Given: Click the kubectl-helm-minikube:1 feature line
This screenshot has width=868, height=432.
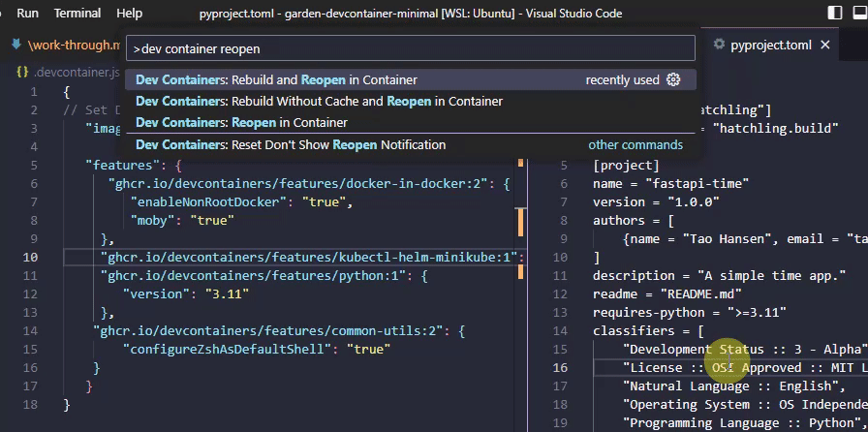Looking at the screenshot, I should point(312,257).
